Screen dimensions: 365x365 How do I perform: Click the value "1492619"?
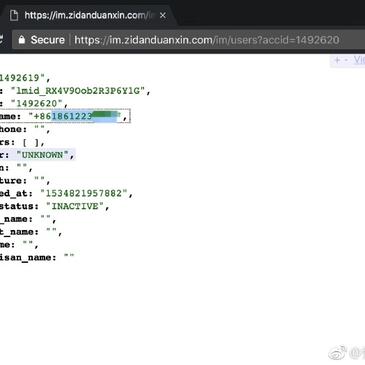pyautogui.click(x=23, y=78)
